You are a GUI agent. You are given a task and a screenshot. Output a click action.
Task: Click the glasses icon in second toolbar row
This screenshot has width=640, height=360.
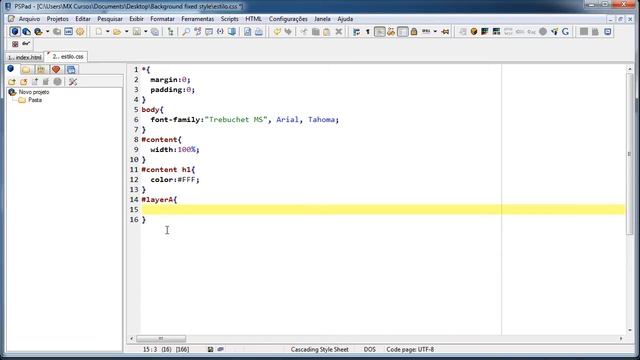pyautogui.click(x=26, y=44)
